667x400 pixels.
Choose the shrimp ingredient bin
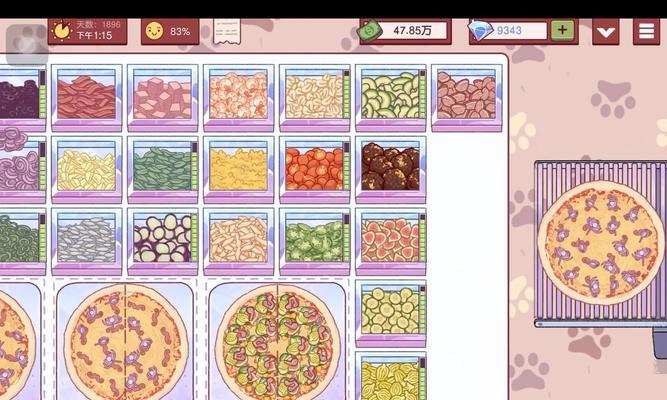coord(239,98)
